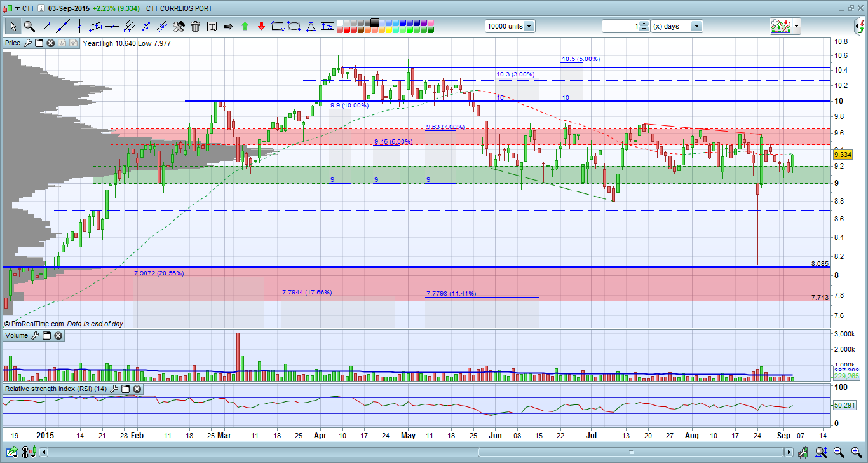Viewport: 868px width, 463px height.
Task: Insert a green up arrow marker
Action: (x=245, y=26)
